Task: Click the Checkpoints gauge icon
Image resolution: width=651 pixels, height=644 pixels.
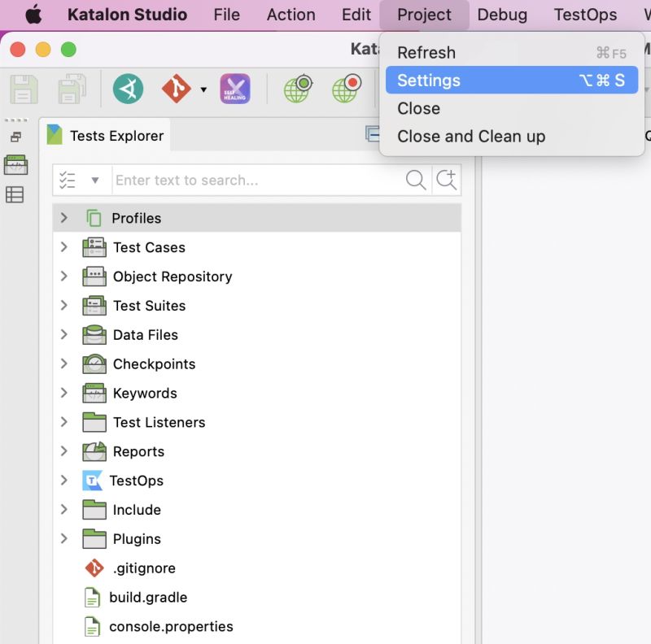Action: pos(94,363)
